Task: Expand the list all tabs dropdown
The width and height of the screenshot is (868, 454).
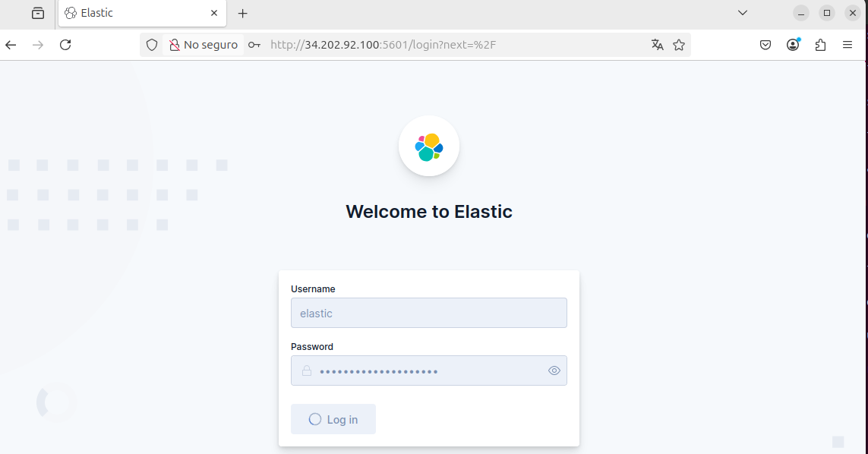Action: (743, 13)
